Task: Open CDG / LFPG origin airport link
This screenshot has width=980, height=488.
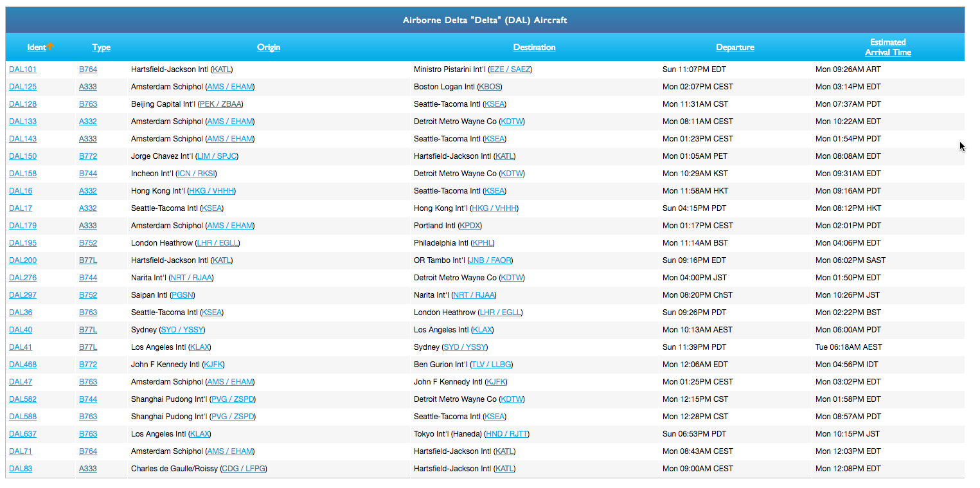Action: (243, 469)
